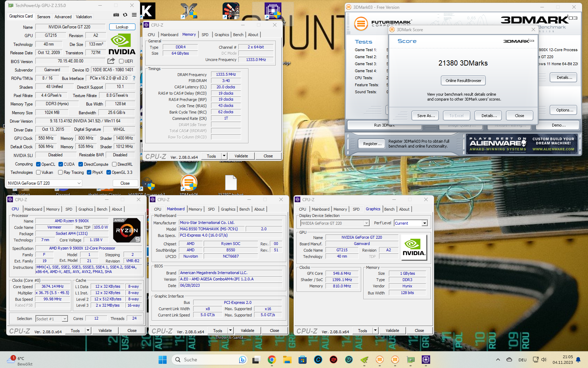Click the Windows Start button
This screenshot has width=588, height=368.
point(162,360)
